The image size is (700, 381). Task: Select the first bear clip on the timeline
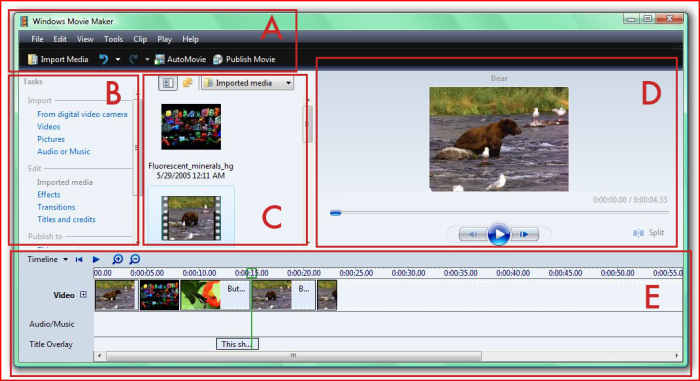coord(115,295)
